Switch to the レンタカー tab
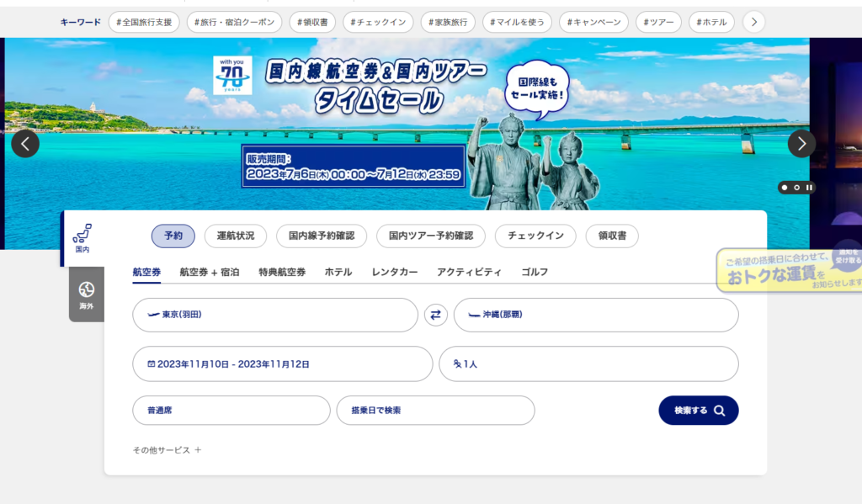 click(395, 272)
